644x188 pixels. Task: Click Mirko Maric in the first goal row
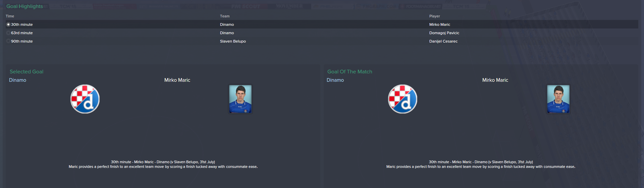440,24
